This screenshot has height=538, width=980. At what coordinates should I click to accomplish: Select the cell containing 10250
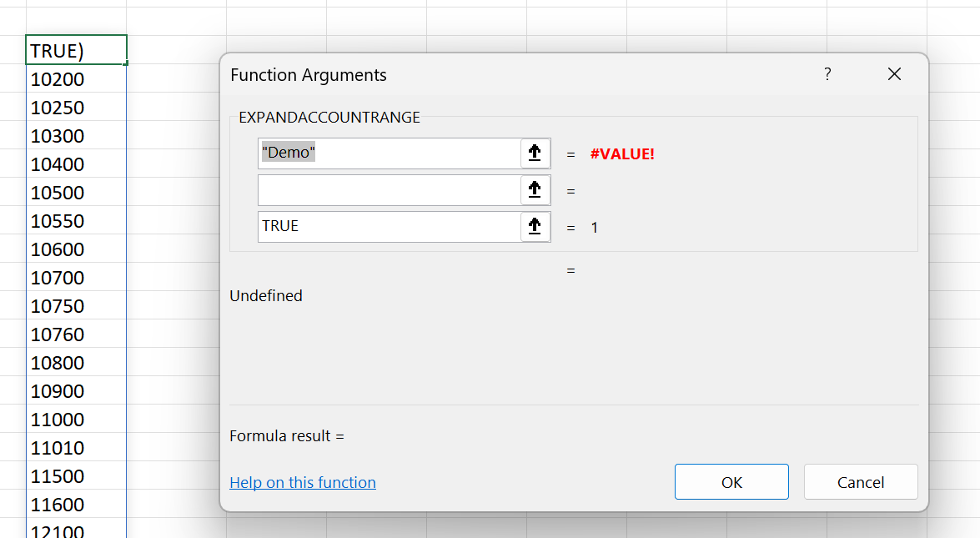pos(76,108)
